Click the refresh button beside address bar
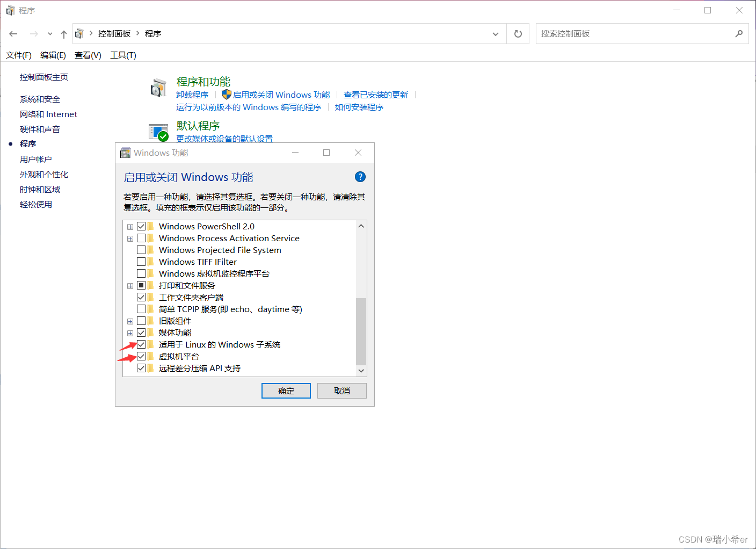 pos(518,34)
